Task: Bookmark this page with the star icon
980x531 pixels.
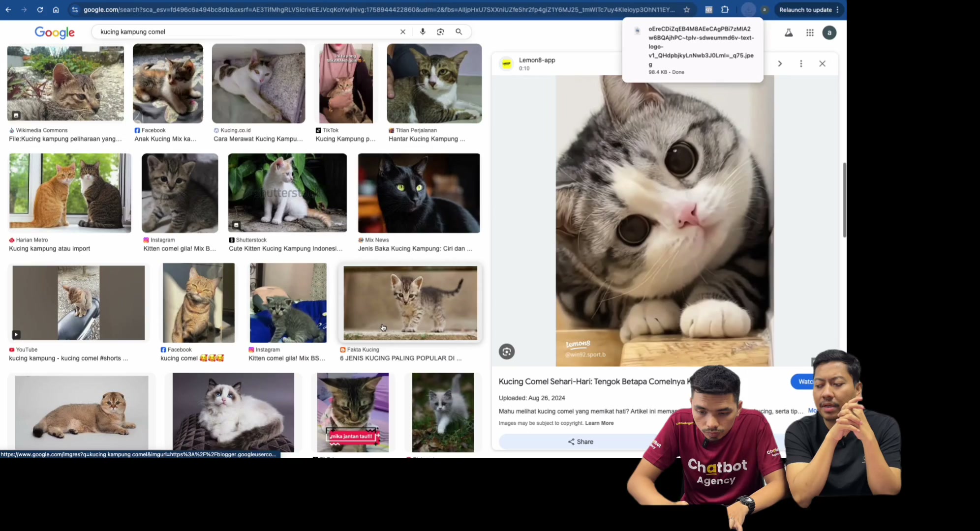Action: 687,9
